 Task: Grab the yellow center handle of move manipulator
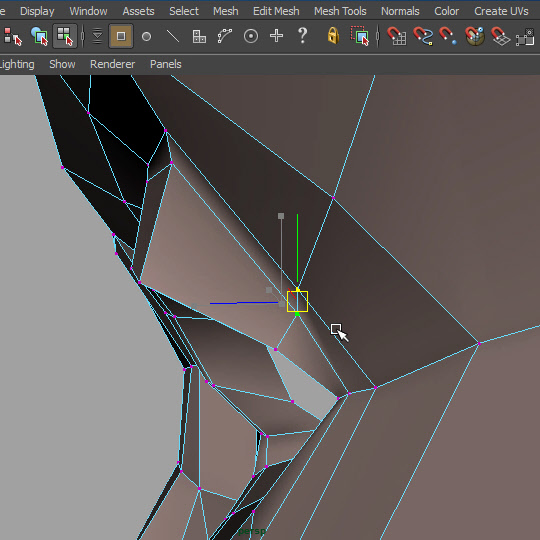297,301
